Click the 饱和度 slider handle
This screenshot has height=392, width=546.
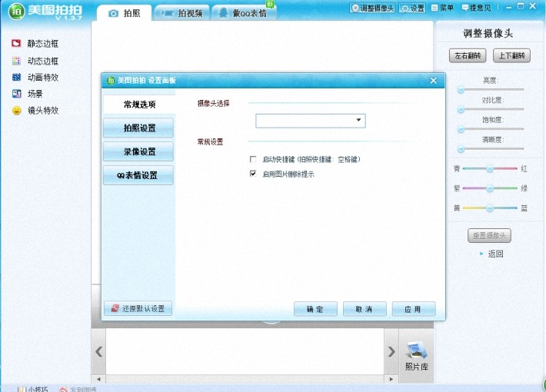tap(461, 129)
